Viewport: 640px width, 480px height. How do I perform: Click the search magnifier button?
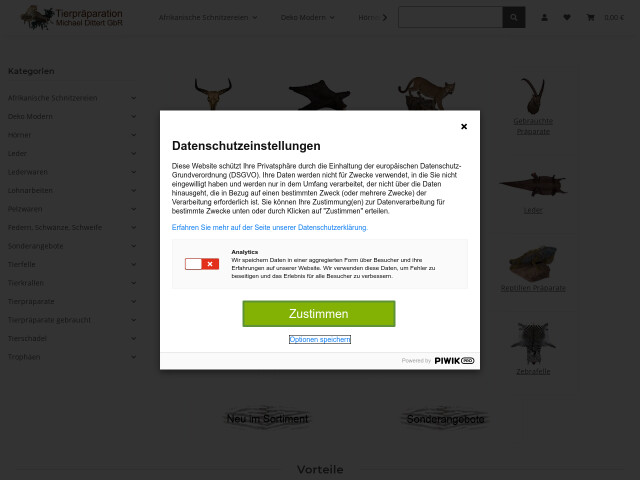(x=513, y=18)
